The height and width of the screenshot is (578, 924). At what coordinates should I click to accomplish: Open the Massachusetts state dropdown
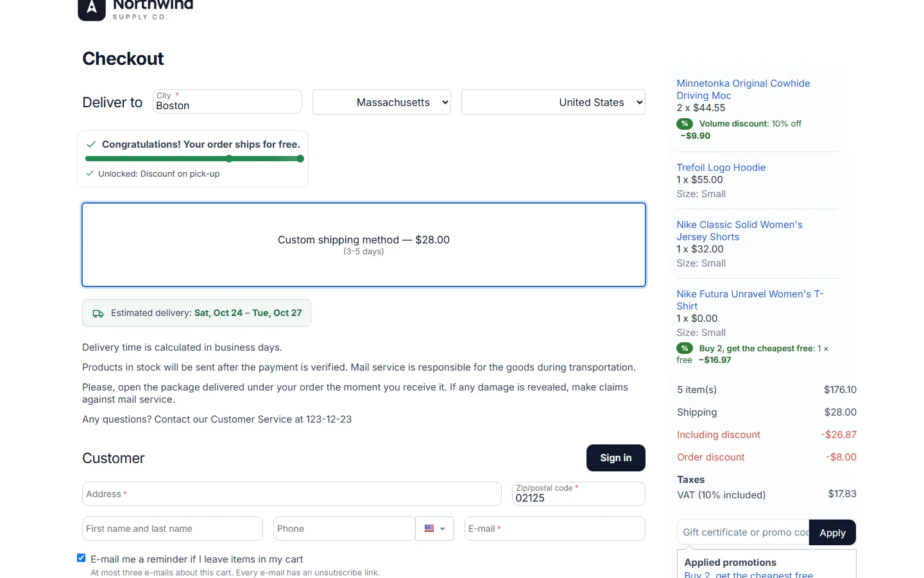tap(382, 102)
